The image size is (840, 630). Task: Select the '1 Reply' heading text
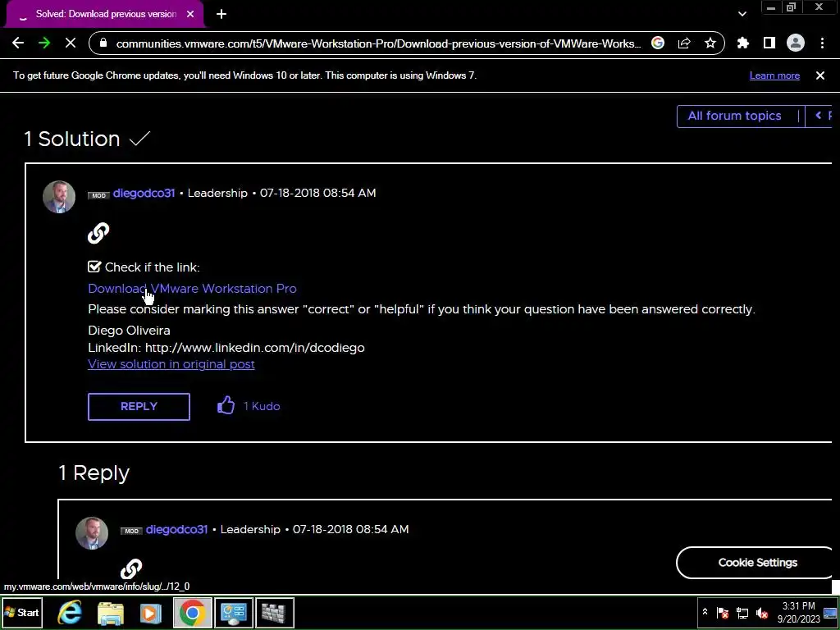tap(94, 473)
